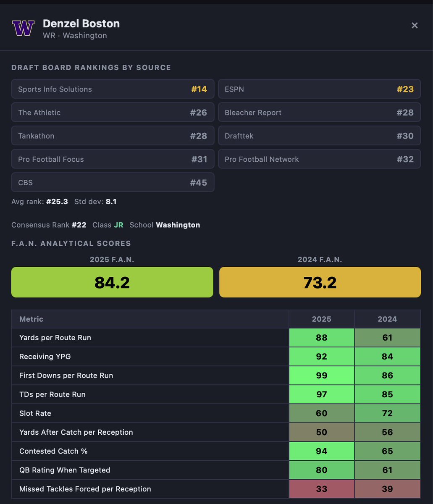Viewport: 433px width, 504px height.
Task: Click 2025 Missed Tackles Forced value 33
Action: pos(322,489)
